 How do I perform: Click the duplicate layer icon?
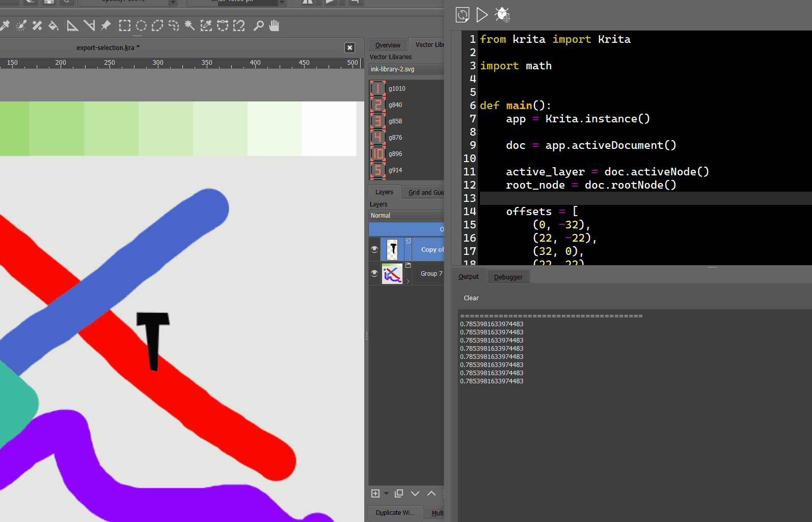tap(399, 493)
